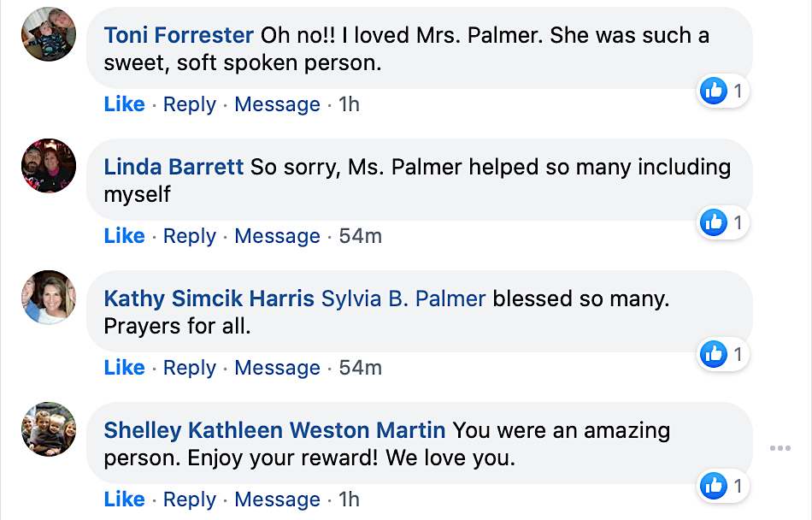Message Shelley Kathleen Weston Martin
Screen dimensions: 812x520
pos(277,499)
